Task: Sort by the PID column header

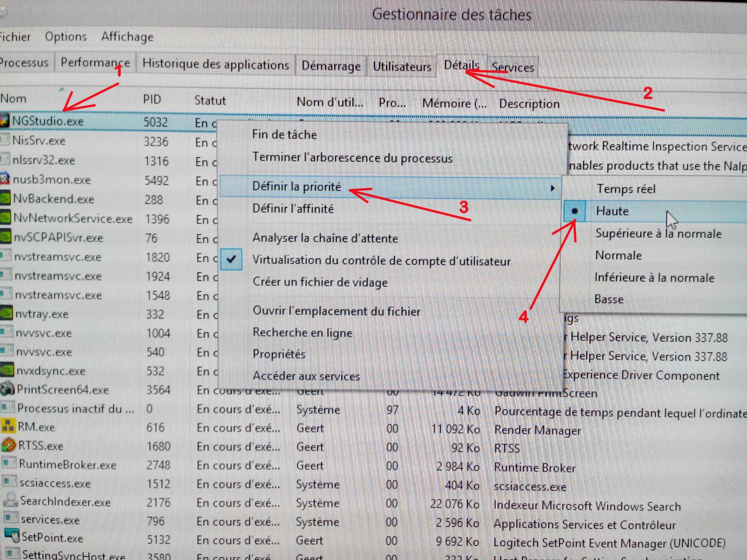Action: click(x=152, y=100)
